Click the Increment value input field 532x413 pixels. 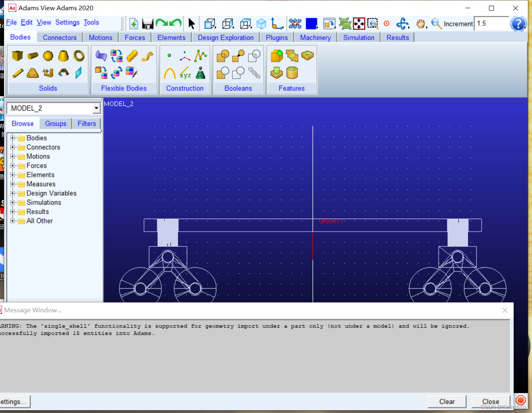point(491,24)
